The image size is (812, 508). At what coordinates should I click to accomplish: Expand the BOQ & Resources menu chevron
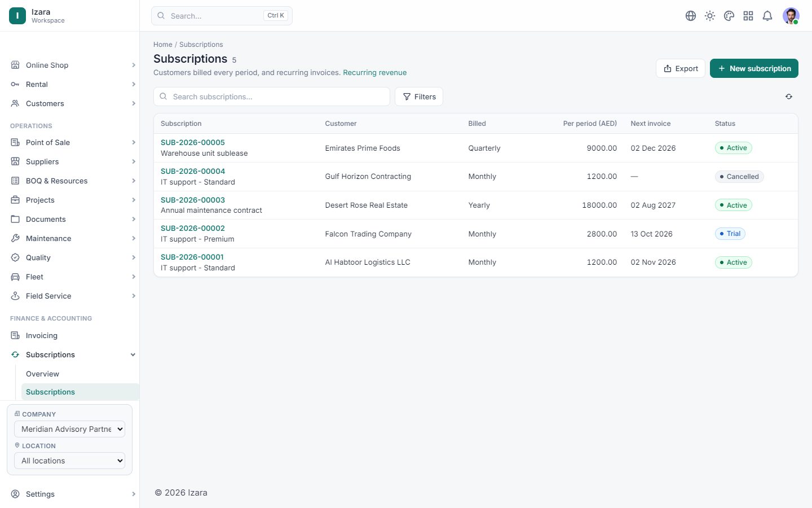pyautogui.click(x=134, y=181)
